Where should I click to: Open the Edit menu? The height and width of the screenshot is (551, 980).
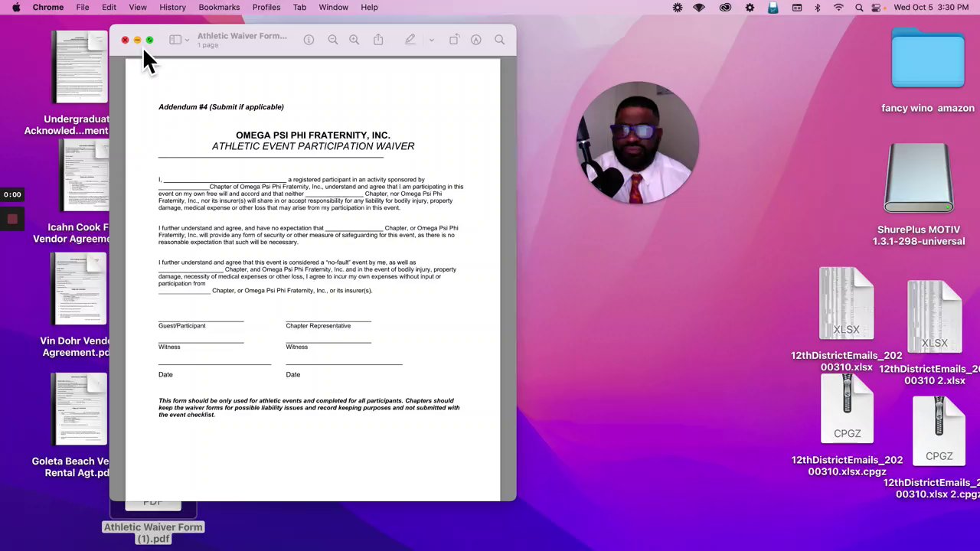point(109,7)
